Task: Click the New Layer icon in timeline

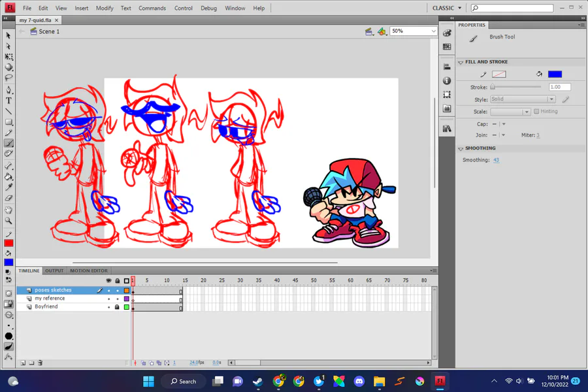Action: (22, 363)
